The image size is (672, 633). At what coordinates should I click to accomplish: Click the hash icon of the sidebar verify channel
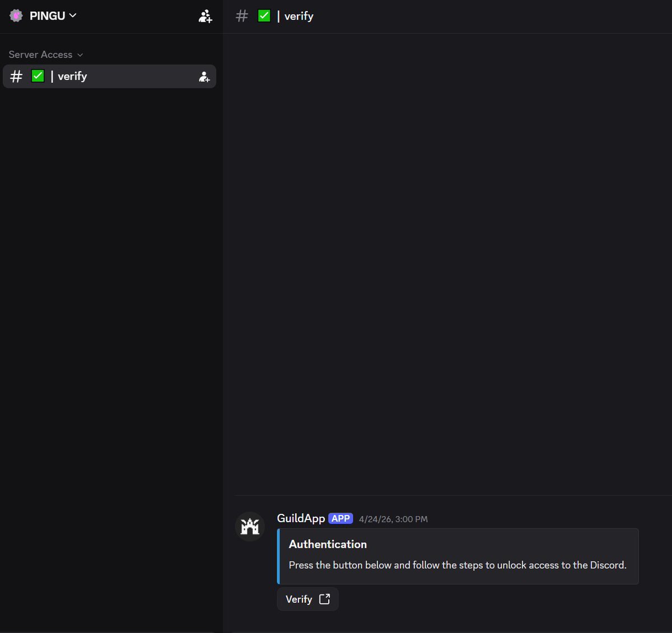pyautogui.click(x=16, y=76)
